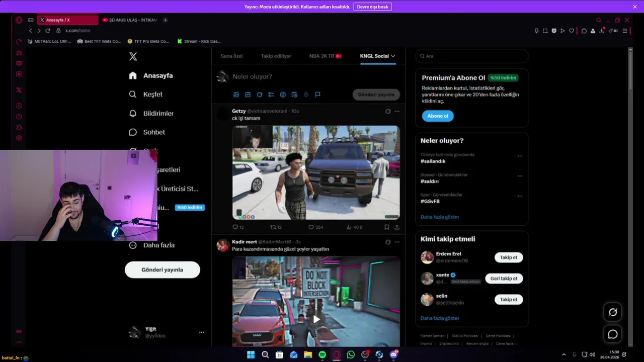
Task: Switch to the Sana özel tab
Action: coord(231,56)
